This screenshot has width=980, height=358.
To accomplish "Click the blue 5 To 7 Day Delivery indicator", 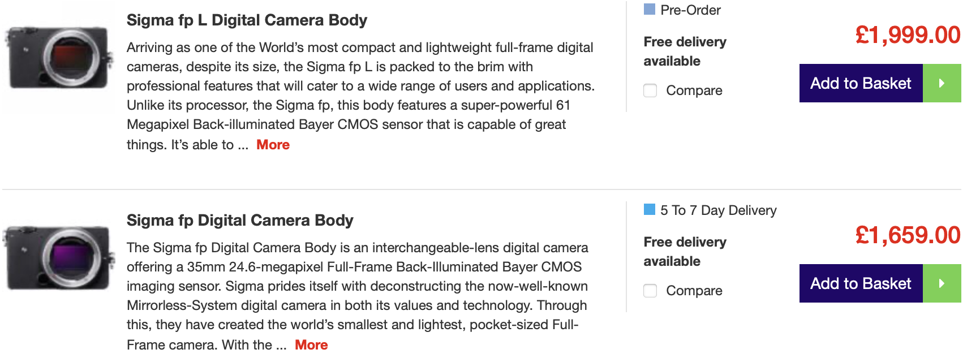I will click(650, 209).
